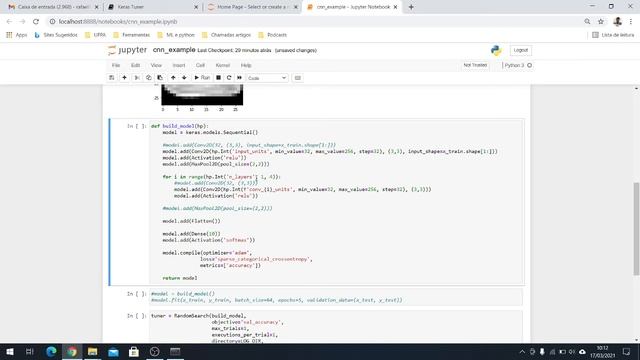
Task: Open Microsoft Store from the taskbar
Action: [134, 351]
